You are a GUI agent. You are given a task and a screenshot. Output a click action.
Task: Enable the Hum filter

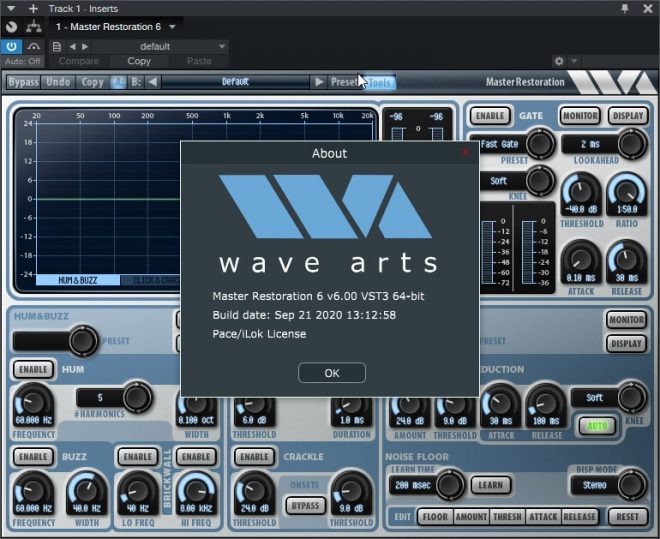[33, 369]
